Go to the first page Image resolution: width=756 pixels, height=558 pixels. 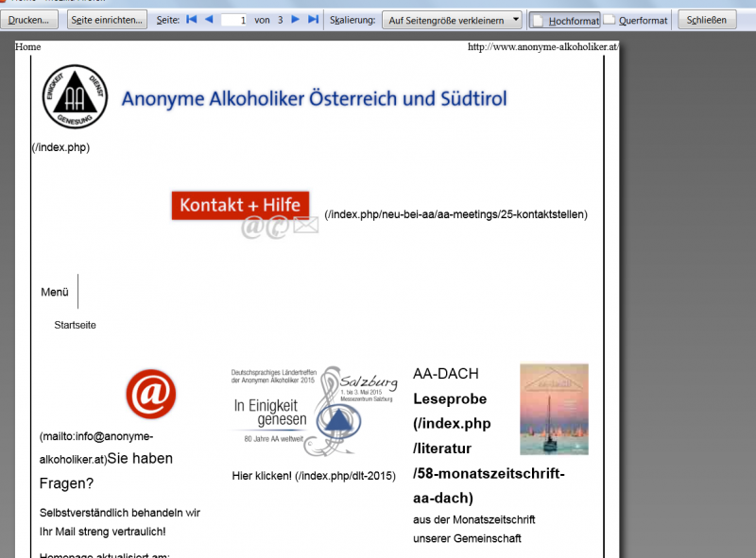click(x=192, y=19)
